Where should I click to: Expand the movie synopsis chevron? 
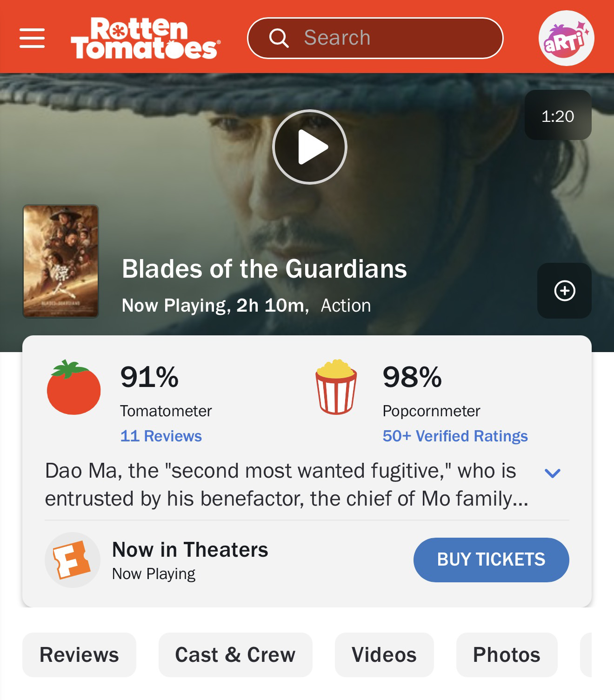552,473
